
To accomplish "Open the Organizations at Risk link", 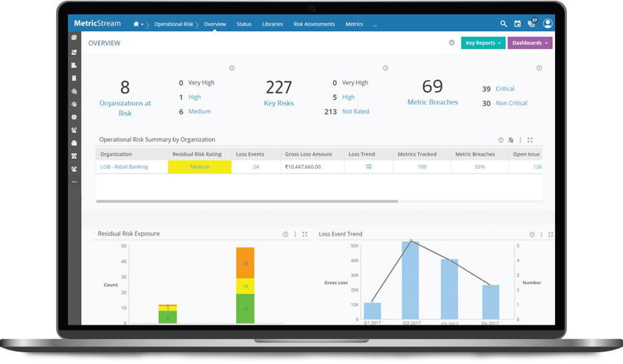I will 125,108.
